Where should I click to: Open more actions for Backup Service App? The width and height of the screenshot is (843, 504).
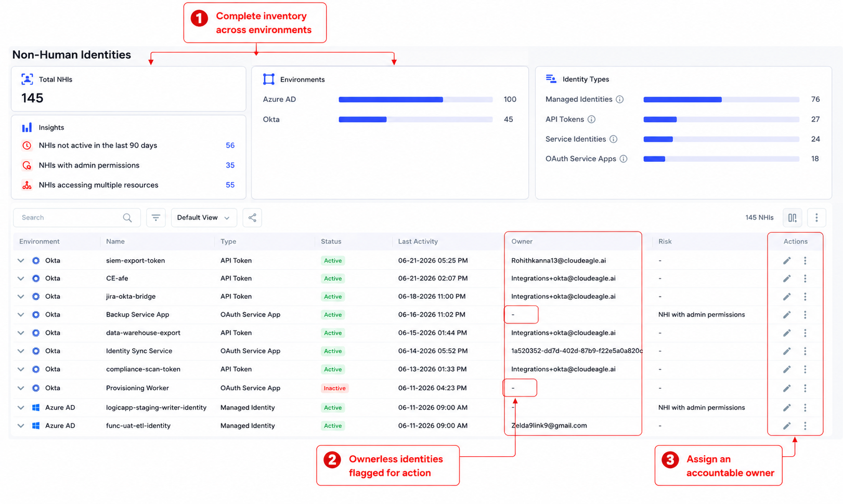(805, 315)
